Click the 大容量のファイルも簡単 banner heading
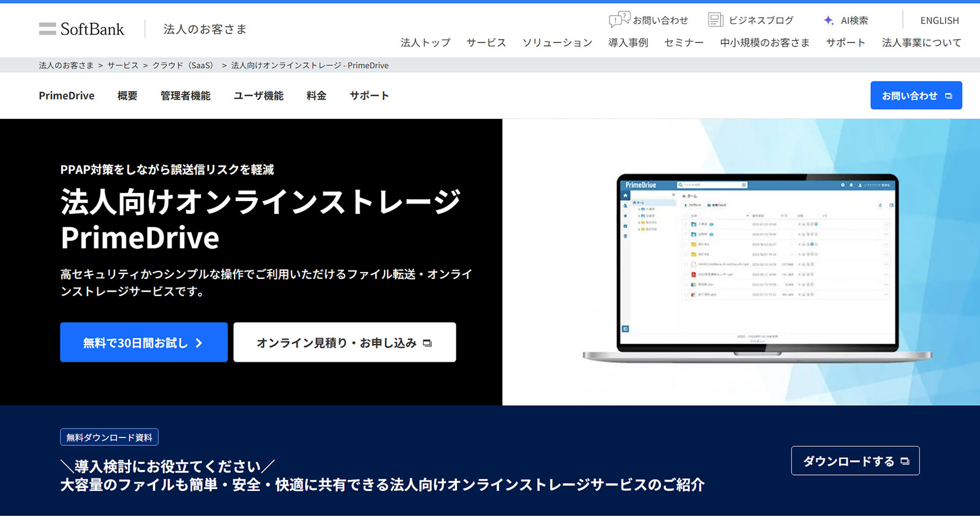The image size is (980, 516). (382, 485)
